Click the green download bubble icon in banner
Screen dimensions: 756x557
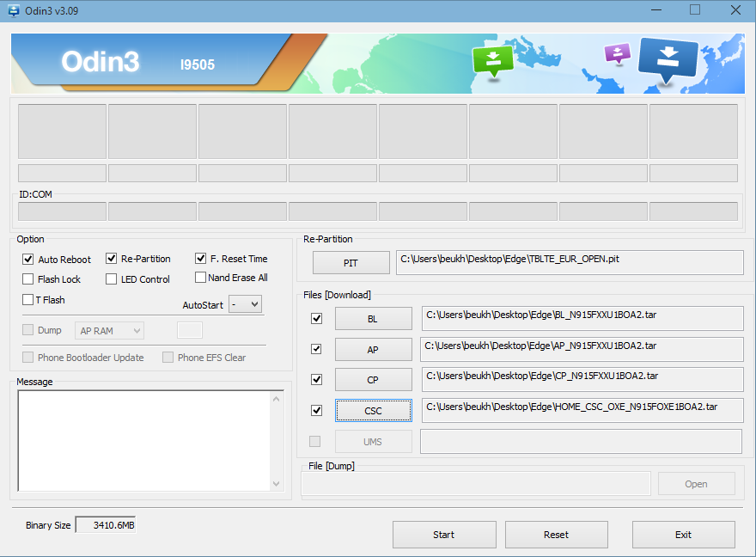coord(492,60)
